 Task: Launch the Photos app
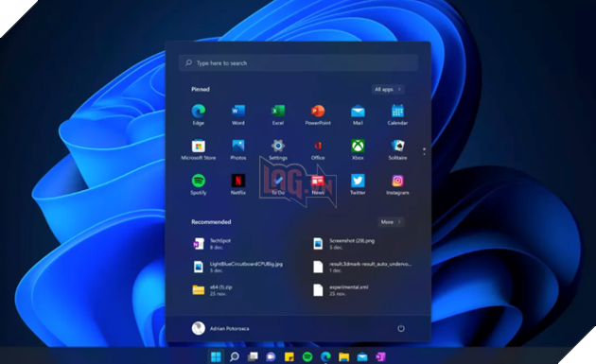click(x=238, y=149)
